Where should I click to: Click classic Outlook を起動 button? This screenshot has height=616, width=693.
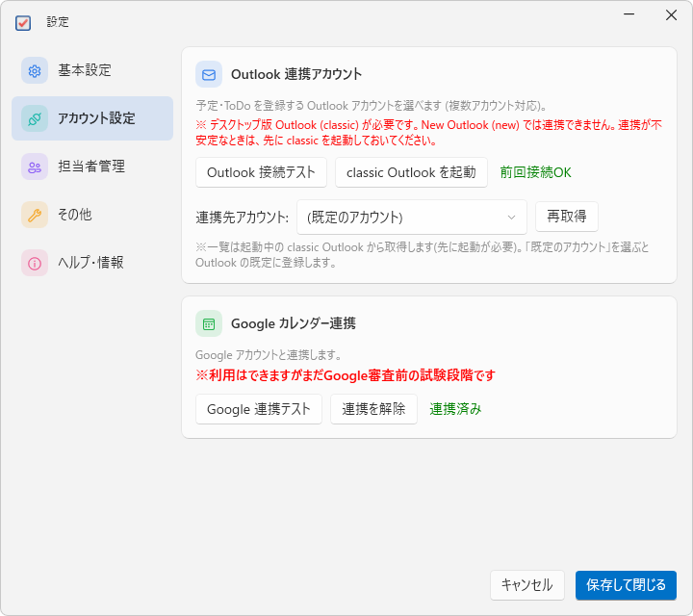click(x=411, y=172)
